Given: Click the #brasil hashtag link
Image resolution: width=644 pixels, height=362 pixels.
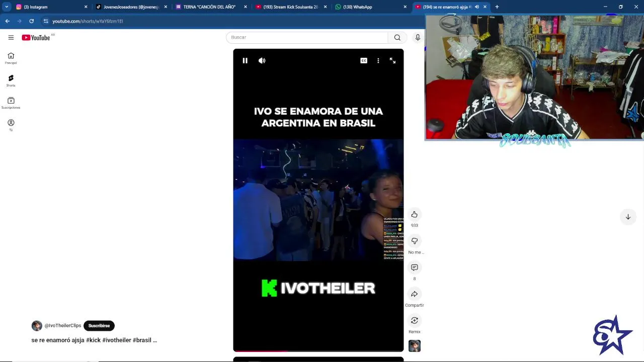Looking at the screenshot, I should [142, 340].
